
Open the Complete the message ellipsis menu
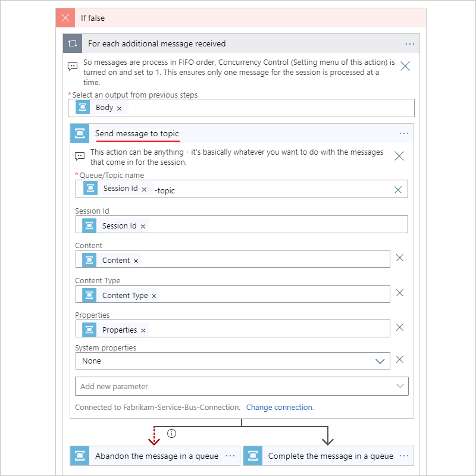coord(404,456)
